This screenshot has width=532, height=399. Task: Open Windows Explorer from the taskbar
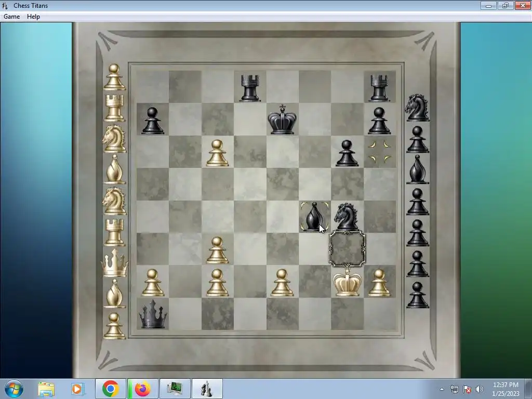pos(46,389)
